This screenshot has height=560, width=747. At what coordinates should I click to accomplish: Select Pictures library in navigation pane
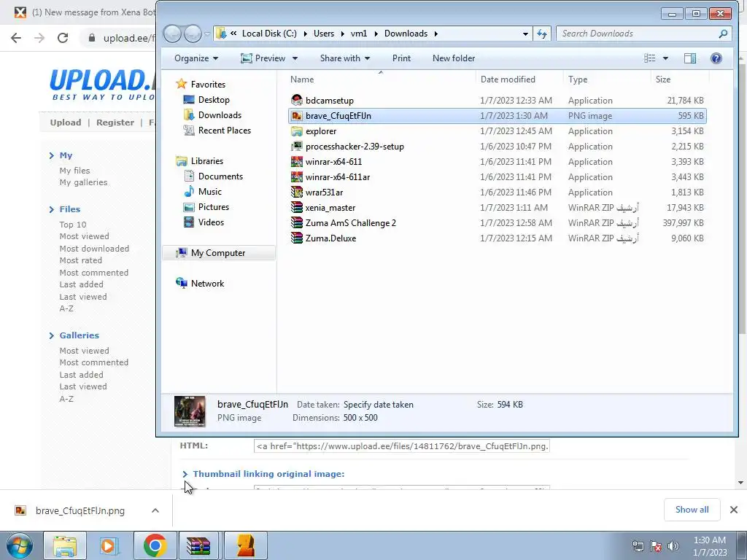(206, 206)
